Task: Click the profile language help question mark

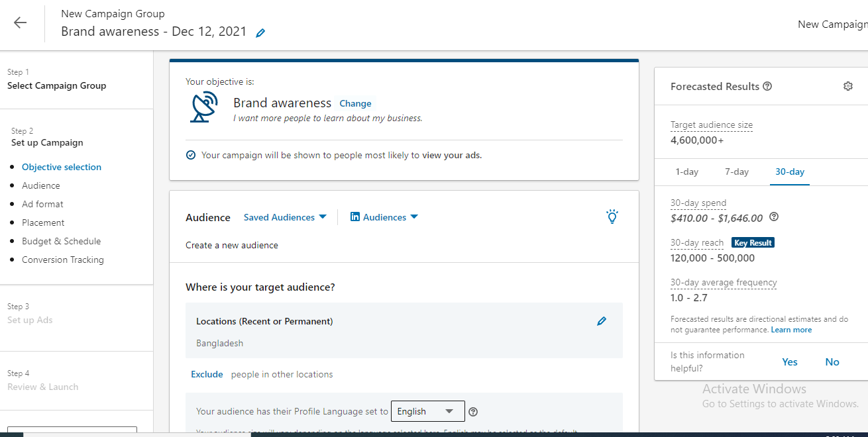Action: tap(472, 411)
